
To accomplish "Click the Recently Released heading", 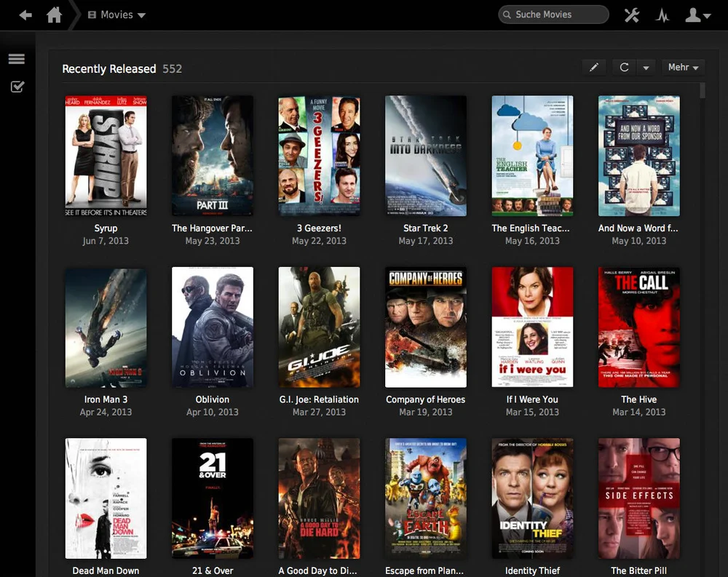I will [109, 68].
